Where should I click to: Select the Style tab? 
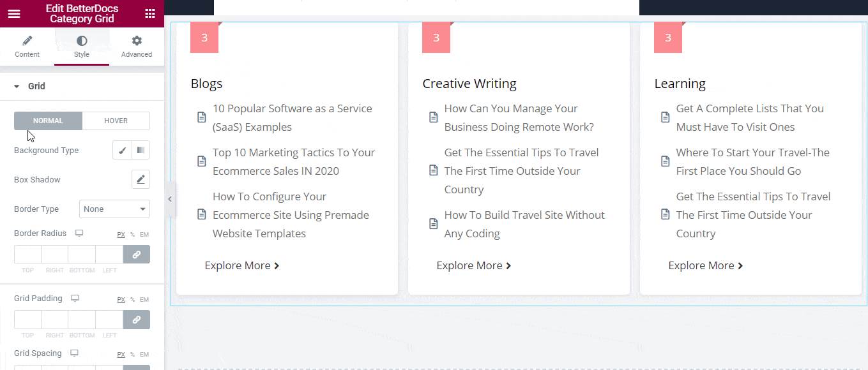(81, 45)
